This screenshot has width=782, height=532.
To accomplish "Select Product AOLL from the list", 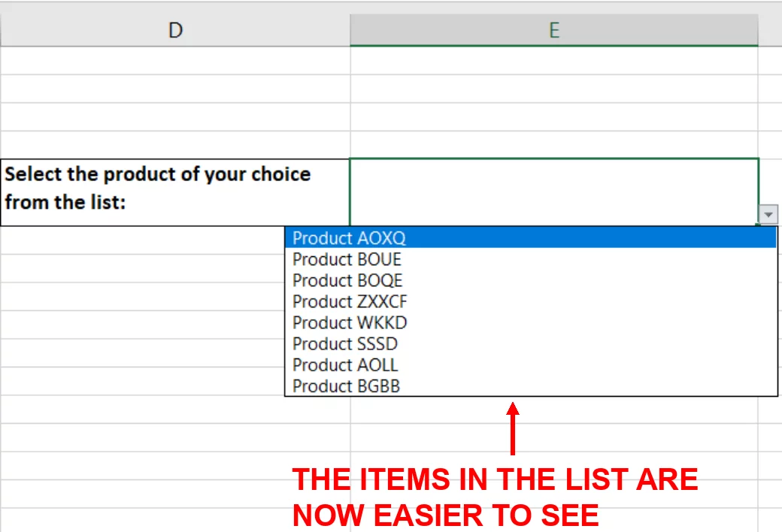I will pyautogui.click(x=345, y=364).
